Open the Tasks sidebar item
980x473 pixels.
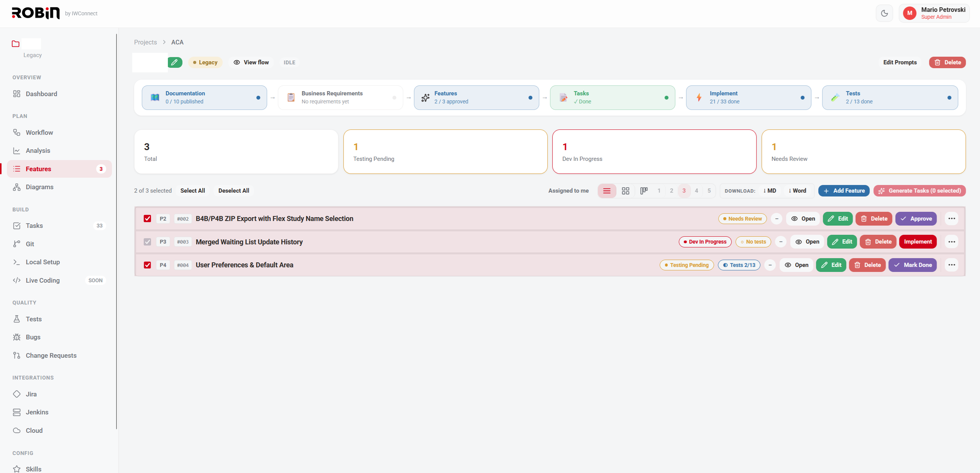pos(59,226)
